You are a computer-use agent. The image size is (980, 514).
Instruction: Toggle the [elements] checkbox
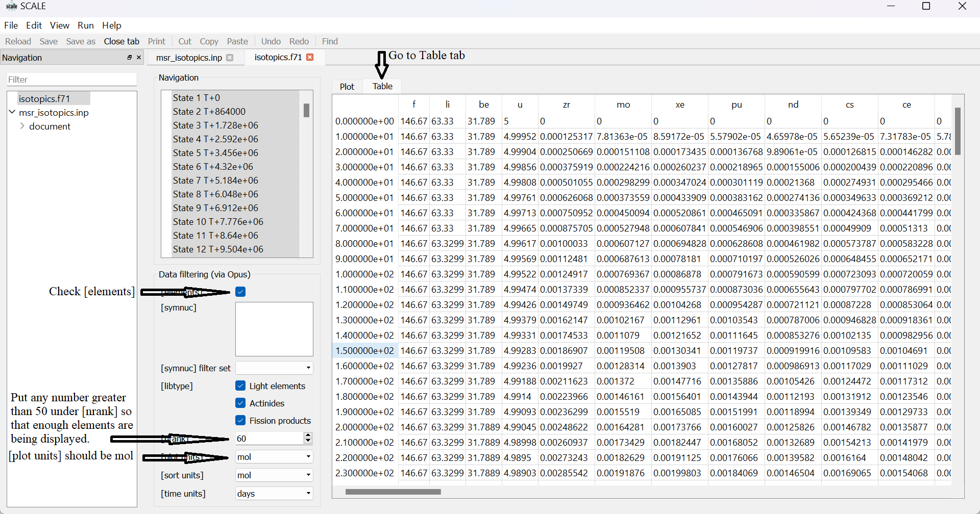240,292
